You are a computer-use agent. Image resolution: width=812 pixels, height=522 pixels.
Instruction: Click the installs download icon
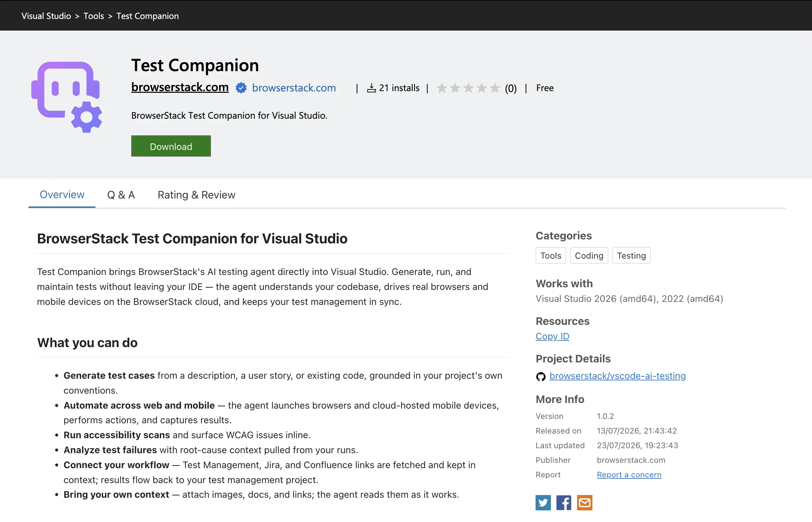(371, 88)
